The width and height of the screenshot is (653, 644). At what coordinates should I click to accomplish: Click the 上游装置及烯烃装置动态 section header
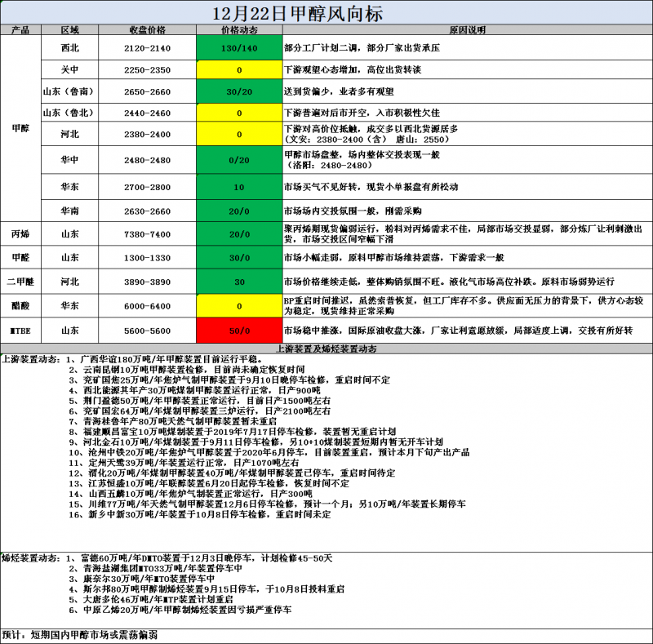click(x=326, y=349)
